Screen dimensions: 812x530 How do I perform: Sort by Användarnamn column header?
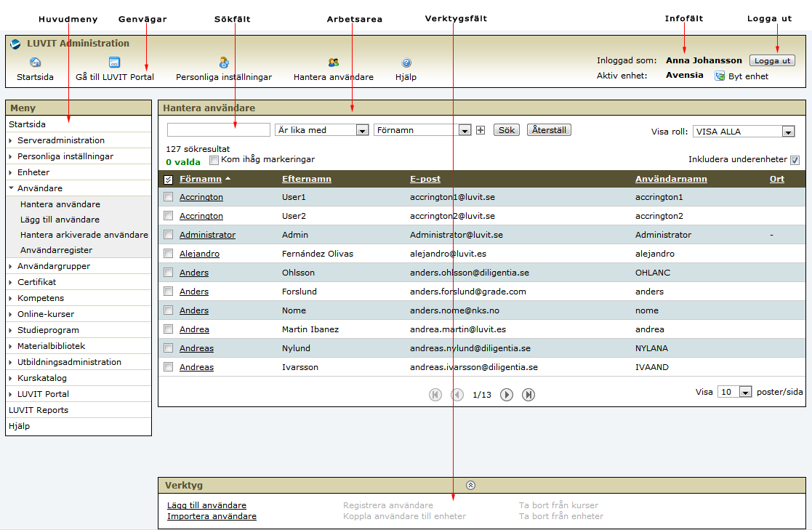(671, 179)
